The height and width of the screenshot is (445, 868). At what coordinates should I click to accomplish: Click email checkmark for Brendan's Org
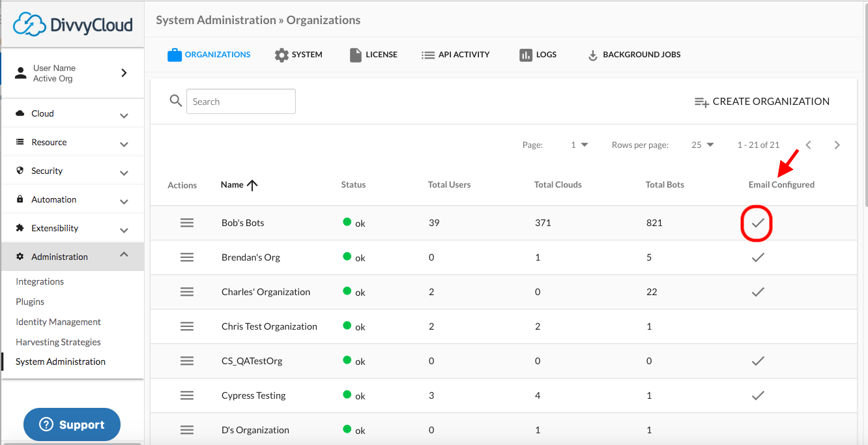click(757, 257)
